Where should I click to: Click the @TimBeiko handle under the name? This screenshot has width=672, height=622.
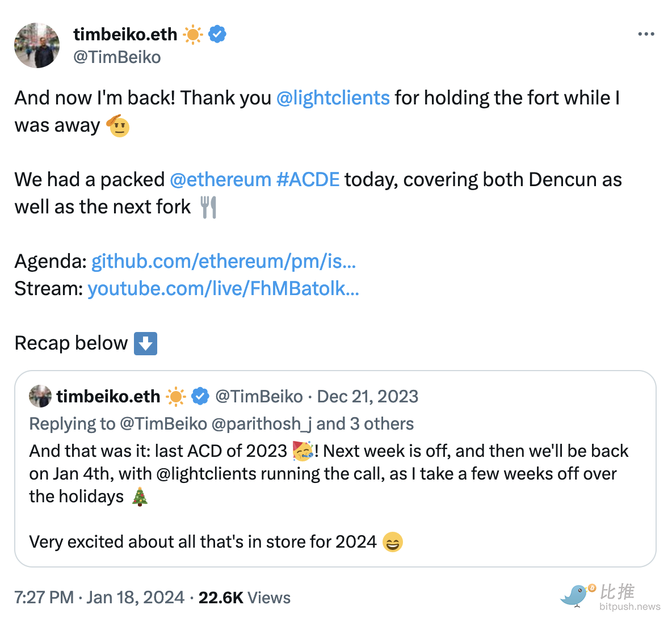click(x=117, y=57)
